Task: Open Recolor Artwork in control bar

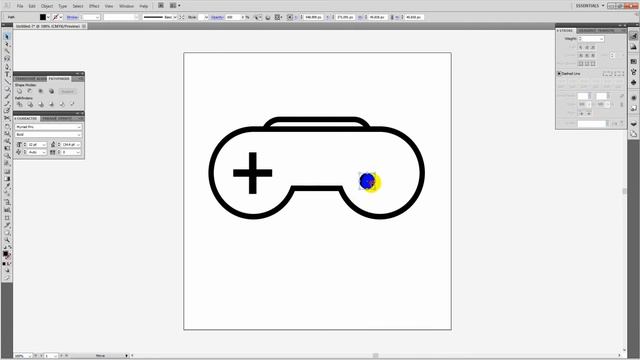Action: tap(268, 17)
